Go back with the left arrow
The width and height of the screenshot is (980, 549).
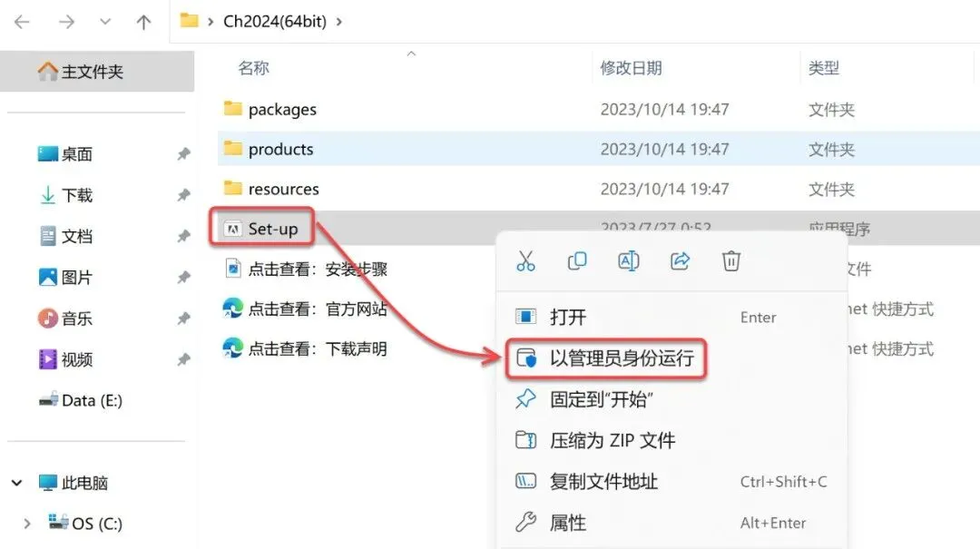22,22
